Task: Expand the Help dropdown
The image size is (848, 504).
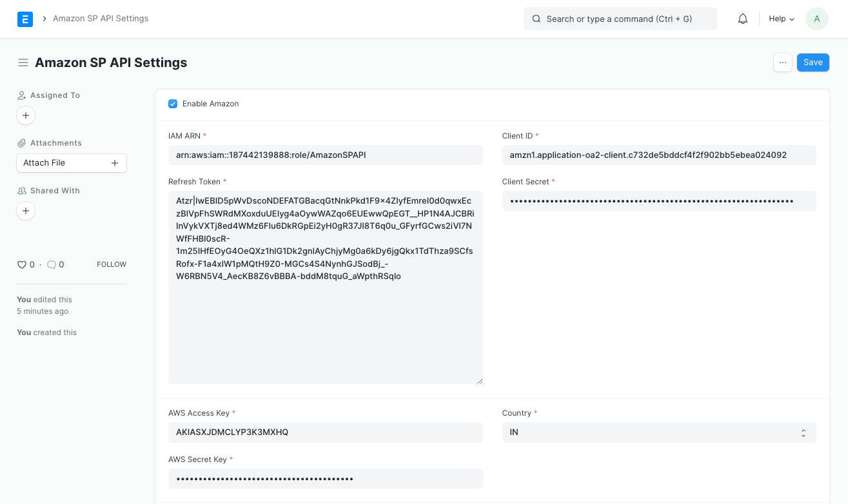Action: coord(780,19)
